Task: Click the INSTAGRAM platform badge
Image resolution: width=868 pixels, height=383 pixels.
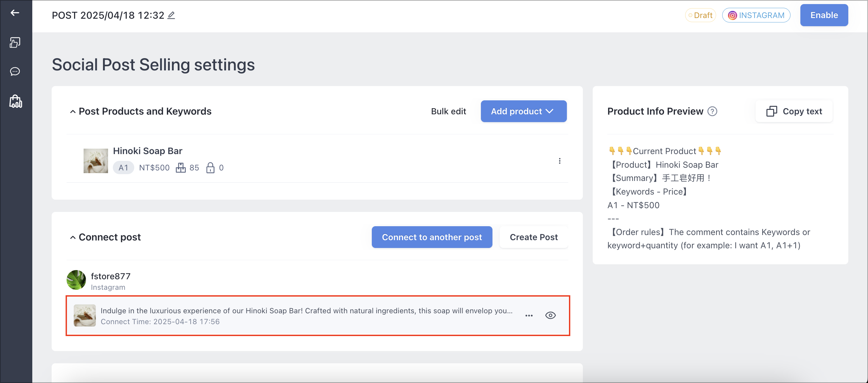Action: point(756,15)
